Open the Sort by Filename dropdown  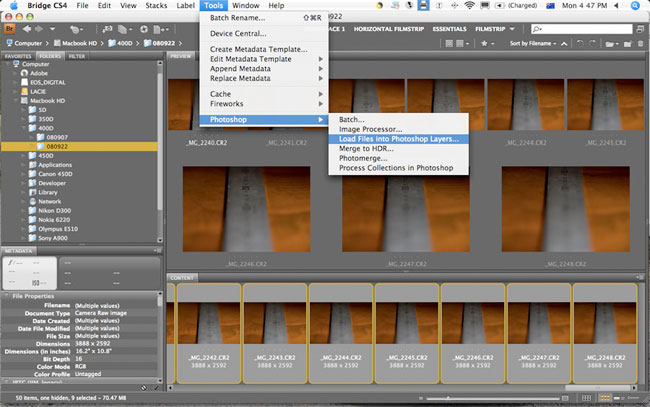click(x=533, y=44)
